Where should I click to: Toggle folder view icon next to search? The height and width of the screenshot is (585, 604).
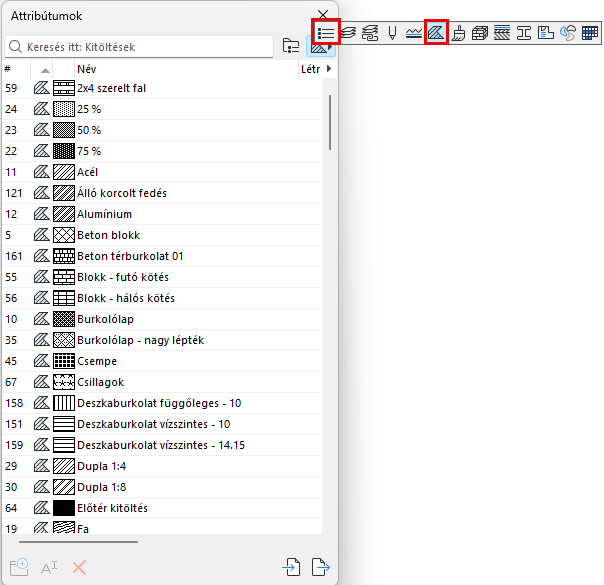[291, 47]
